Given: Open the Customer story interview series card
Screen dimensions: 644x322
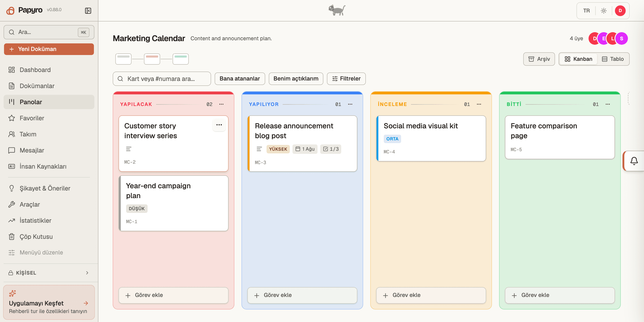Looking at the screenshot, I should click(174, 144).
